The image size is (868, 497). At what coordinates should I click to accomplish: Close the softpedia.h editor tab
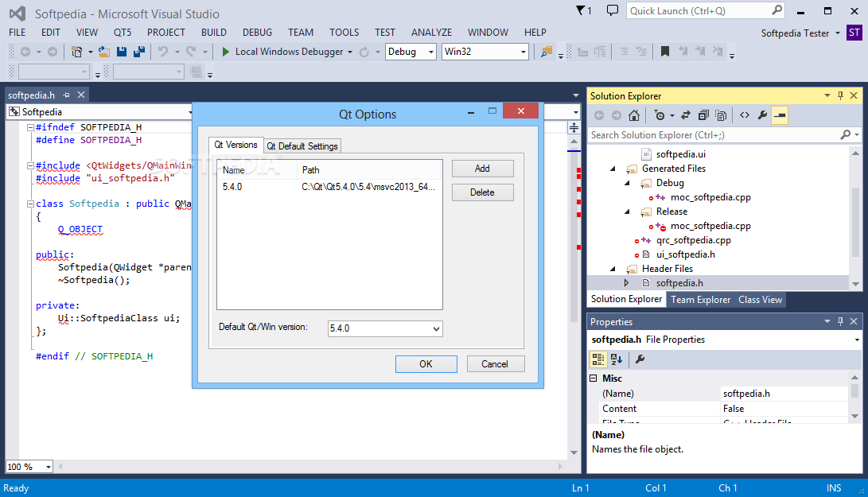tap(81, 95)
